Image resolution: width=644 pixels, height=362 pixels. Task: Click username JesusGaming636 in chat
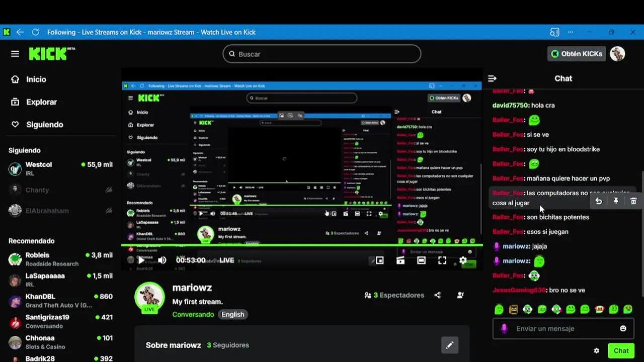519,290
